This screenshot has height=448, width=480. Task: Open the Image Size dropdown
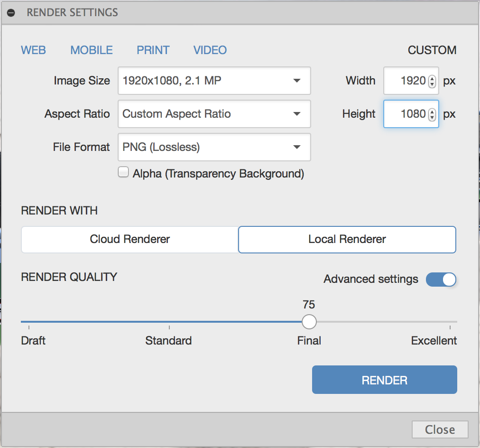(x=214, y=81)
